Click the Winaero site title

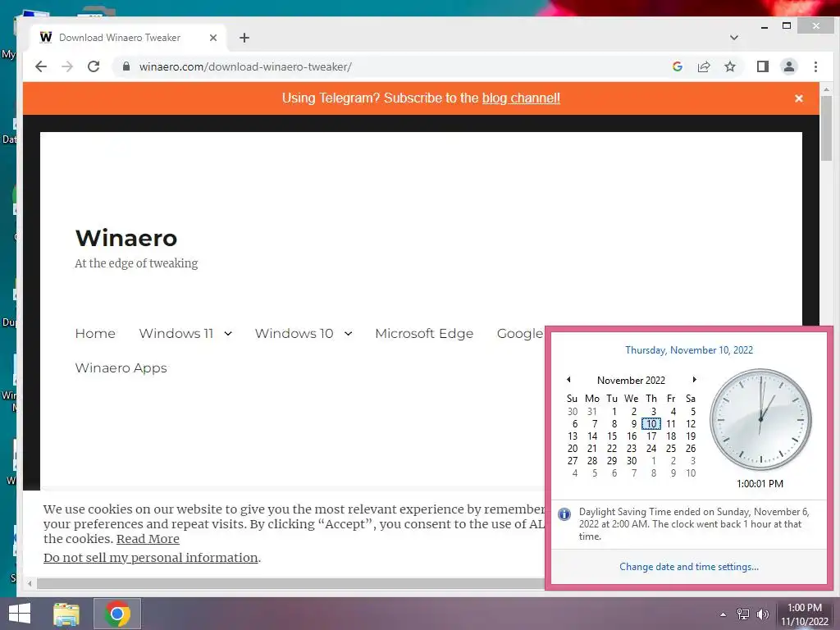point(126,238)
